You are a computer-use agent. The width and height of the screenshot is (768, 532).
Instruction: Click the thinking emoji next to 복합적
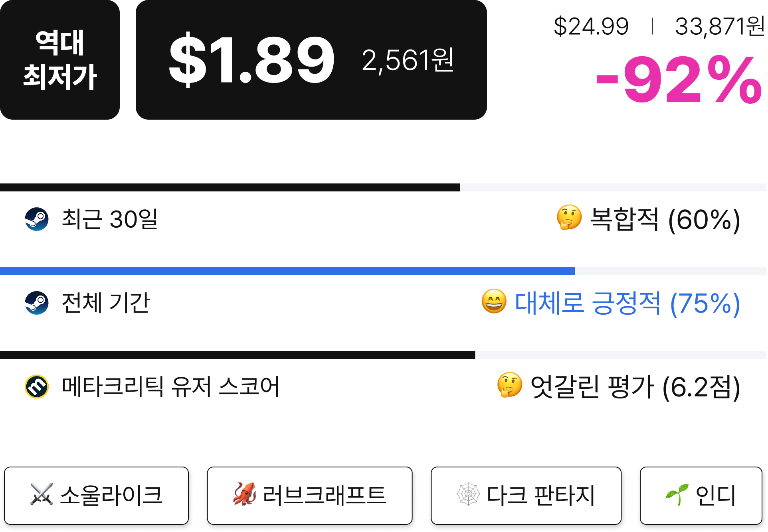tap(569, 217)
